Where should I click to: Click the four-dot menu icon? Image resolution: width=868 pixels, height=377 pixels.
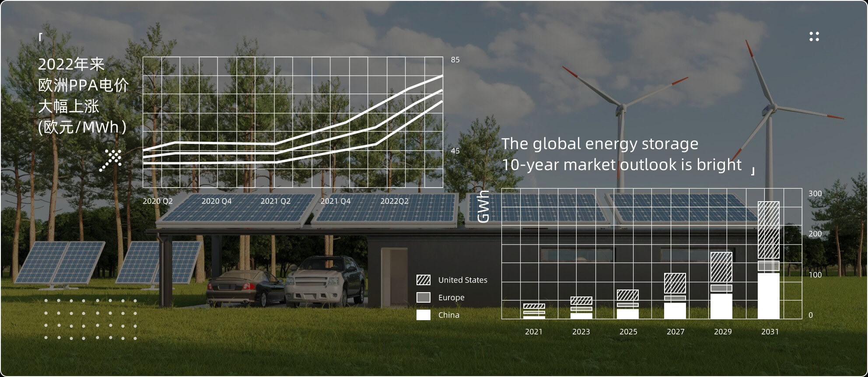(x=814, y=37)
